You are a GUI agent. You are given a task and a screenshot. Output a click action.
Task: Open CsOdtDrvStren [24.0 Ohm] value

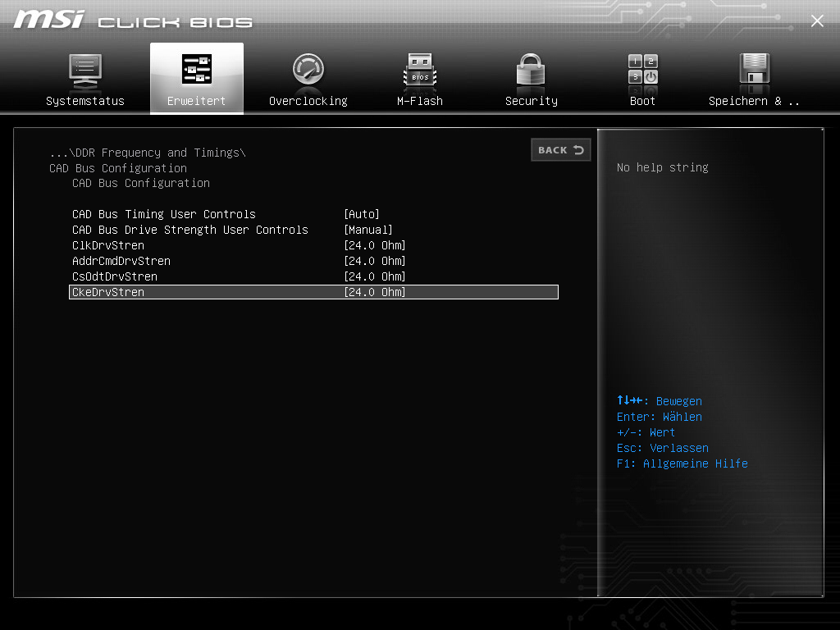coord(374,276)
